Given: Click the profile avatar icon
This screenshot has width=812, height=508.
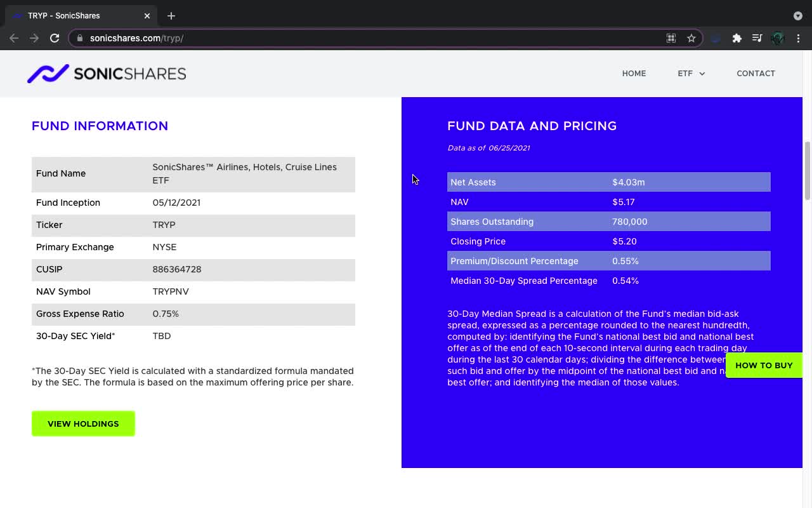Looking at the screenshot, I should [778, 38].
